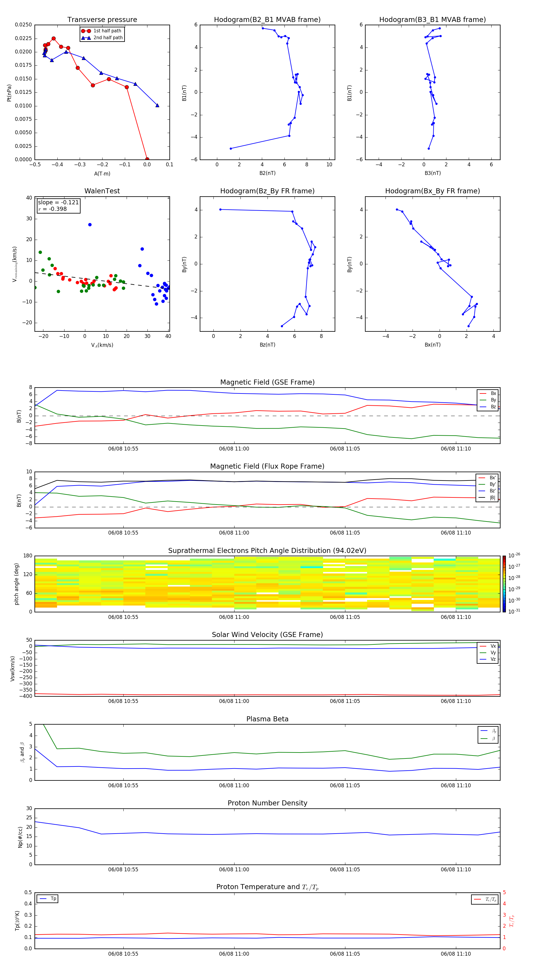Click the pitch angle distribution colorbar
This screenshot has height=980, width=535.
pos(504,584)
